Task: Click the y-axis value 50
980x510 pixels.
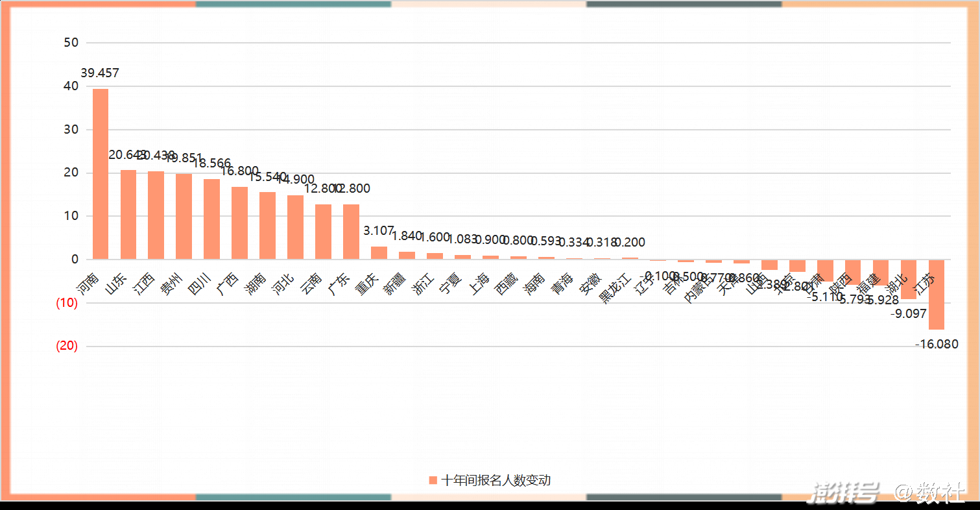Action: [71, 43]
